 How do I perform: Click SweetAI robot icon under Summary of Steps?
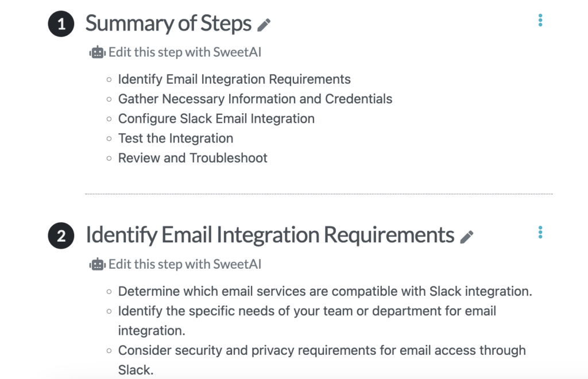click(97, 52)
